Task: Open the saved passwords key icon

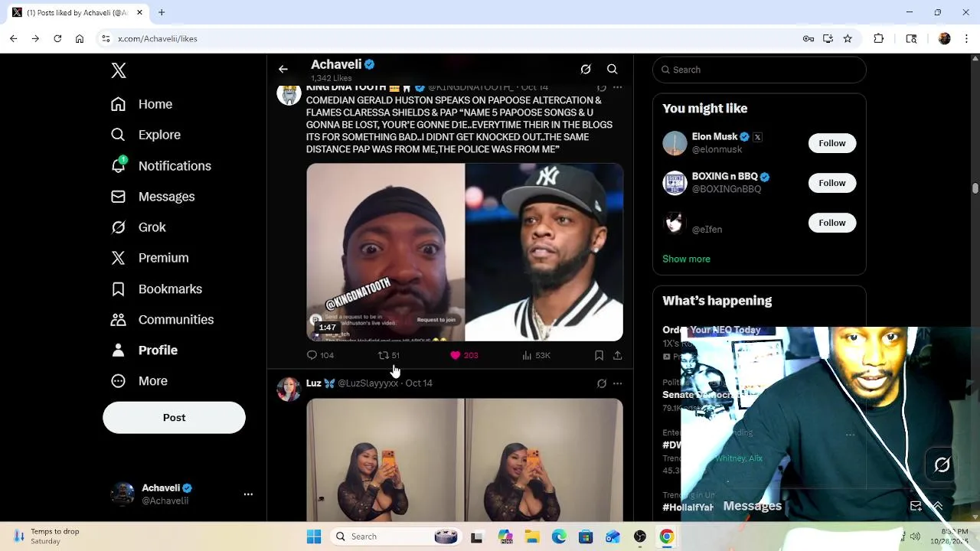Action: click(808, 38)
